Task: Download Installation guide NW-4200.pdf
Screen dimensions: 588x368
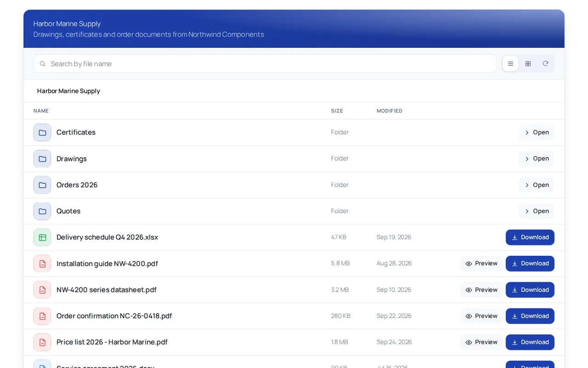Action: coord(530,264)
